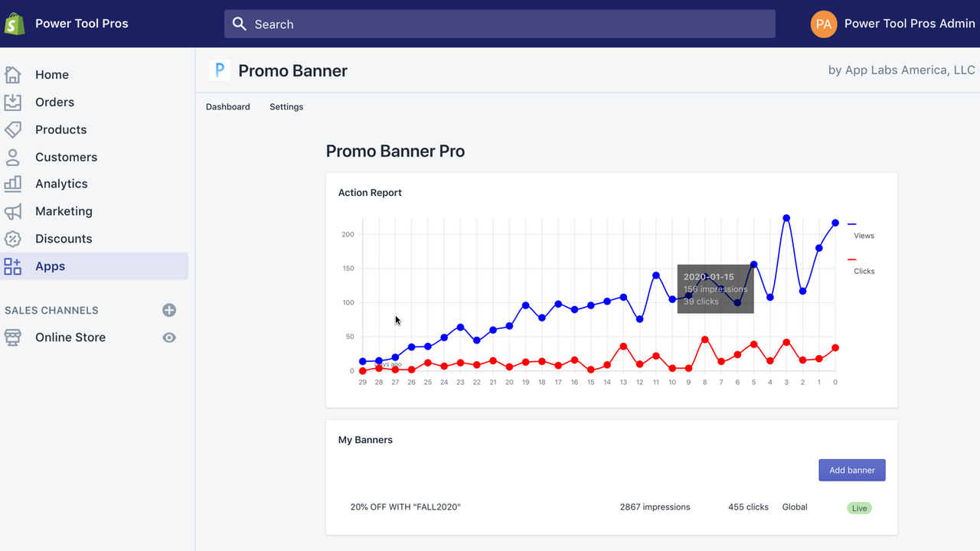Select the Products tag icon
The height and width of the screenshot is (551, 980).
pos(12,129)
